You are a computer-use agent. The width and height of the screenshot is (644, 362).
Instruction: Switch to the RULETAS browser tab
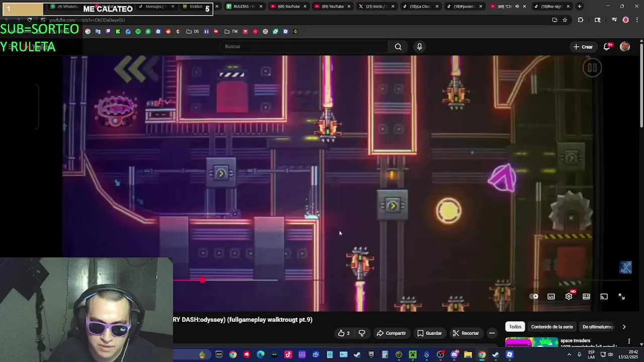[x=244, y=7]
